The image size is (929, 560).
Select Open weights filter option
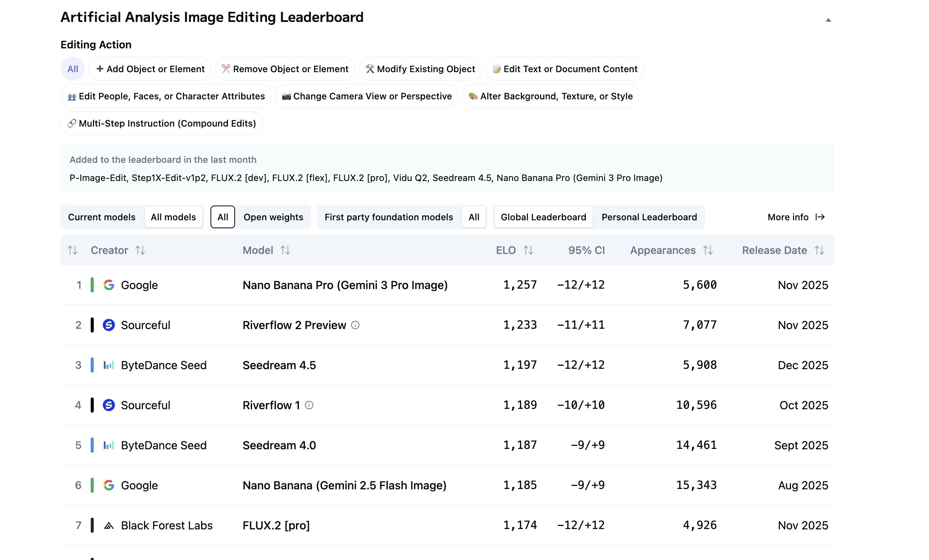(x=273, y=217)
